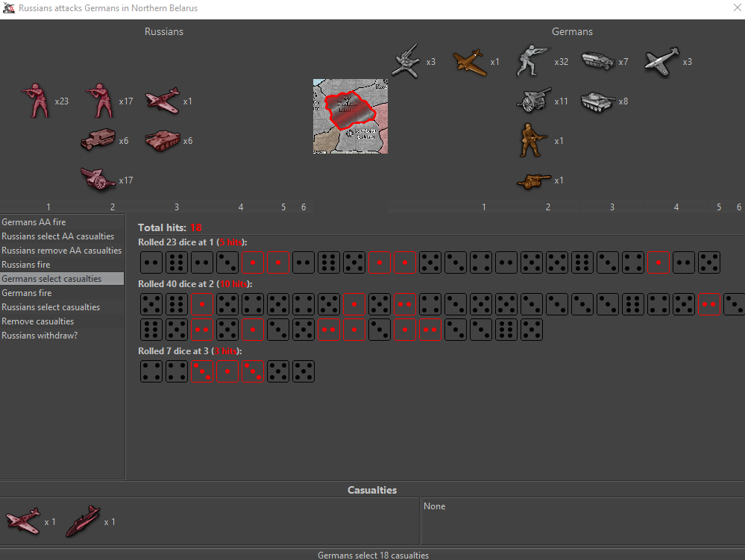Click the Russian fighter plane in attackers panel
This screenshot has width=745, height=560.
(x=162, y=101)
